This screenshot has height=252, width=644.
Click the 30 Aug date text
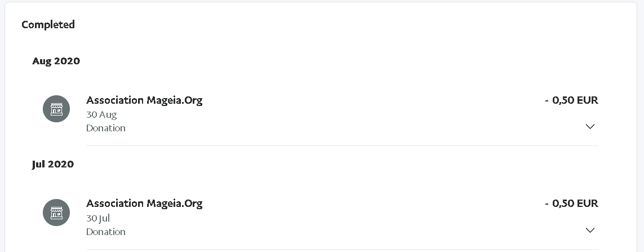101,114
